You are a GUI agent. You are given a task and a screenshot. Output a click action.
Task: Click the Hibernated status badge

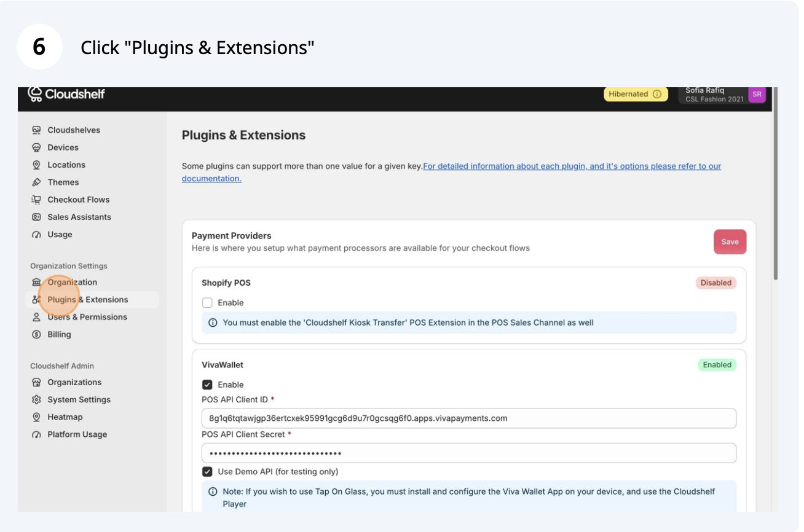636,94
